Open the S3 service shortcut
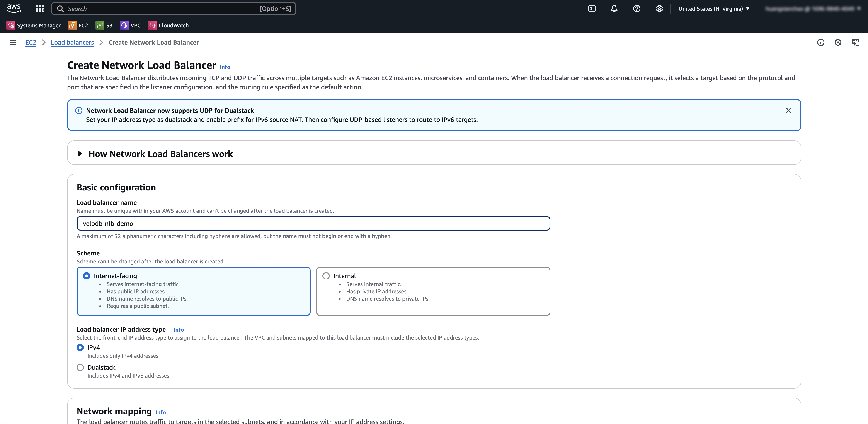This screenshot has width=868, height=424. [104, 26]
